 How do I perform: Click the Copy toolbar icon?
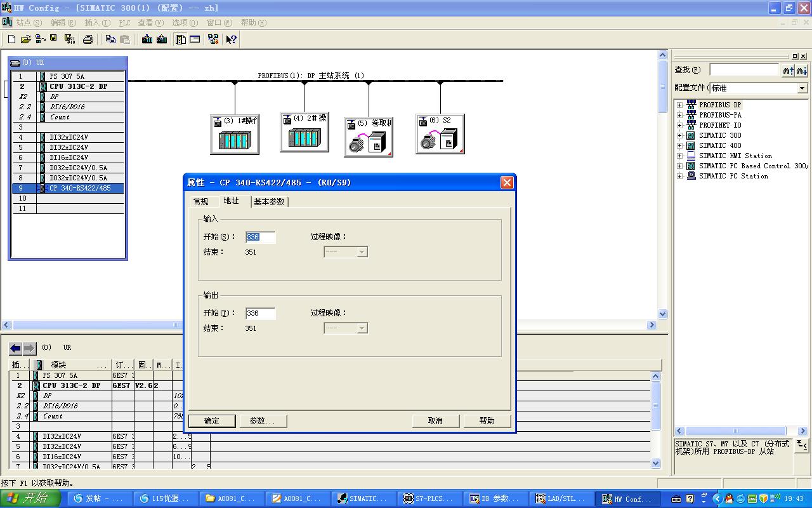pyautogui.click(x=110, y=39)
